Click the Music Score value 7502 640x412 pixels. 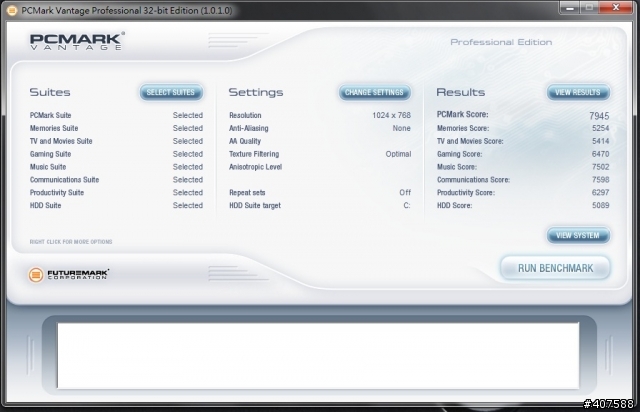(x=600, y=167)
